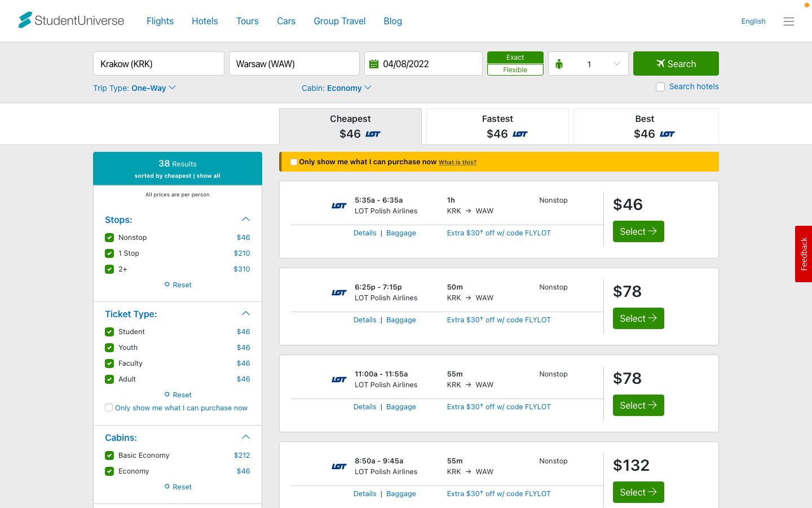
Task: Reset the Stops filter
Action: pyautogui.click(x=178, y=285)
